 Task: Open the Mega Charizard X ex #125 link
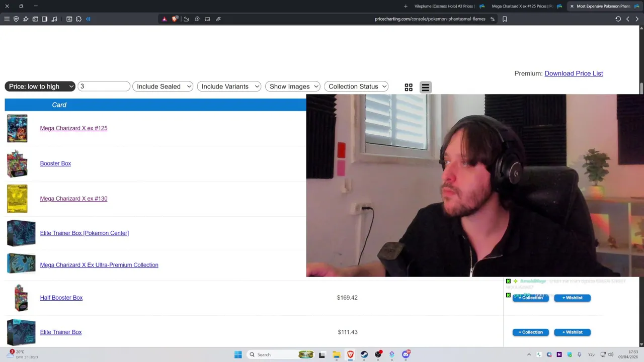coord(73,128)
